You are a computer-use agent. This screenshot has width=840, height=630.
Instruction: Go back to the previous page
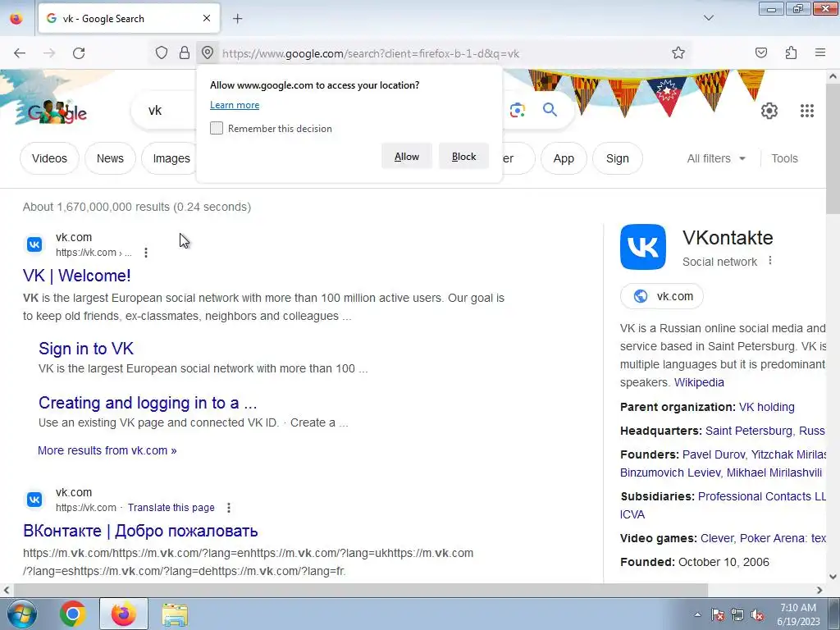[20, 53]
